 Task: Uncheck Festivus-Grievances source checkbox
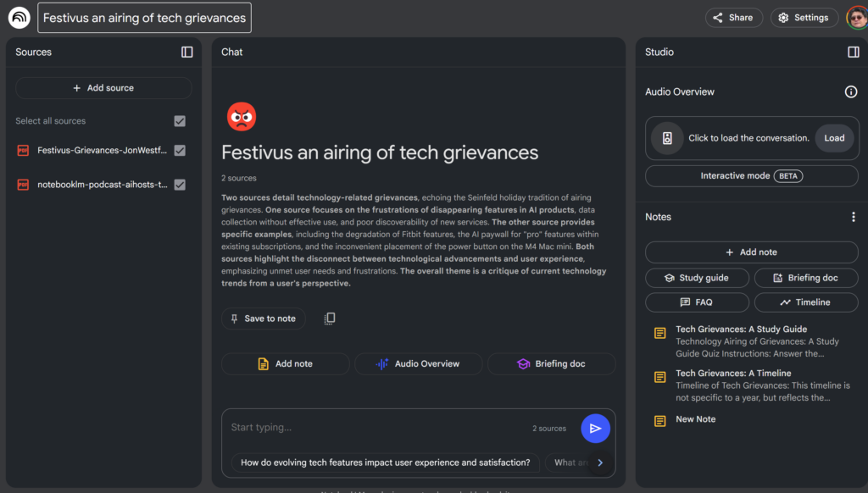click(180, 151)
